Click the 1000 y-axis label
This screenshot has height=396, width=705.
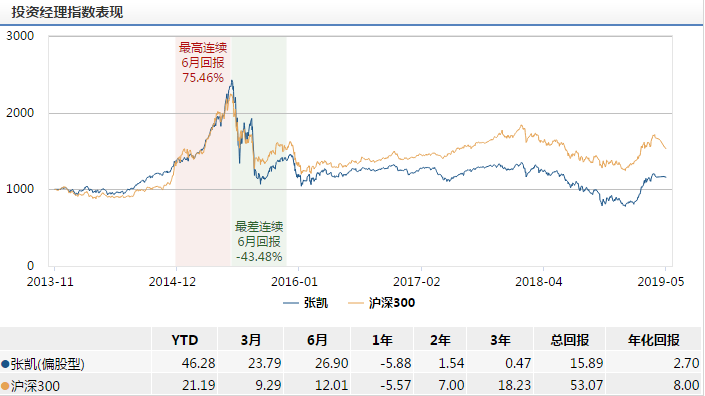[x=20, y=189]
